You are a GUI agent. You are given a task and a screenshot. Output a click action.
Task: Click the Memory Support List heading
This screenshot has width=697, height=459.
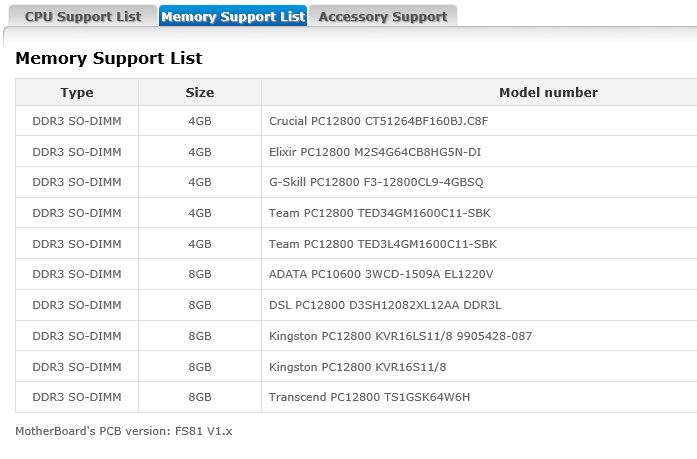coord(109,58)
